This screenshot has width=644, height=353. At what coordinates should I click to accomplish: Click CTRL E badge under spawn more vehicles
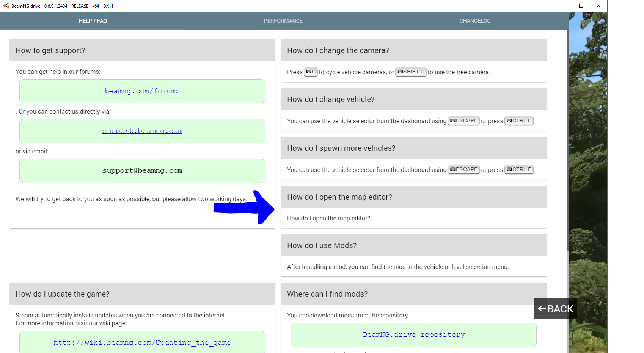(519, 170)
